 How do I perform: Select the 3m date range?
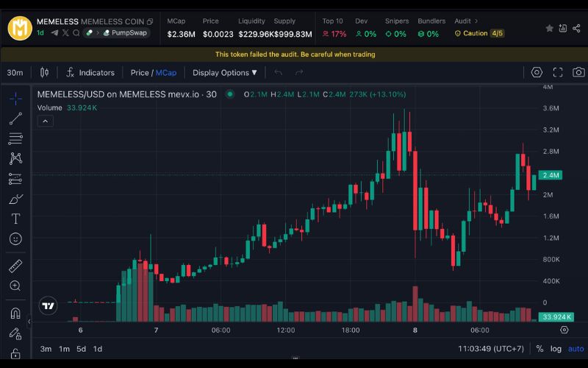46,349
